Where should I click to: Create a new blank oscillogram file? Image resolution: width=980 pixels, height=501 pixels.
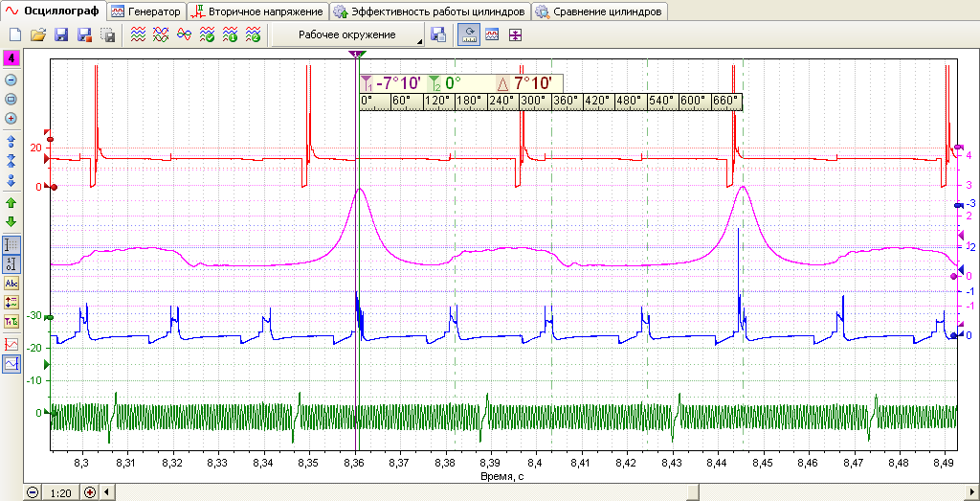click(15, 35)
